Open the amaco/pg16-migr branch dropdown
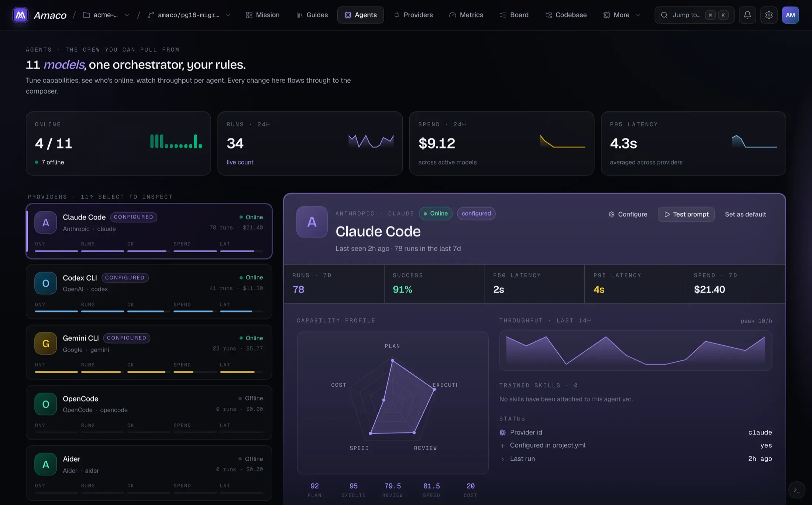The width and height of the screenshot is (812, 505). pyautogui.click(x=189, y=15)
